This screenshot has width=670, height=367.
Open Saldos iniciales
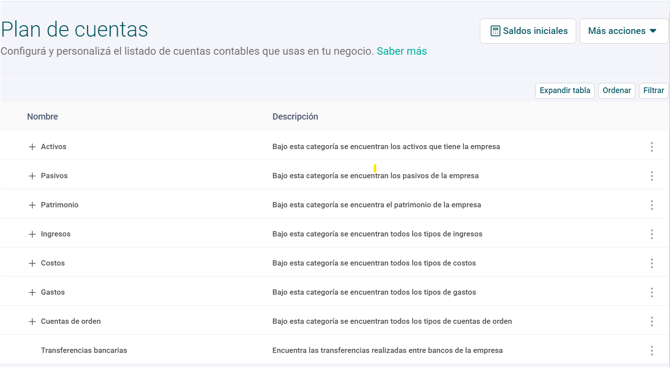(x=528, y=31)
